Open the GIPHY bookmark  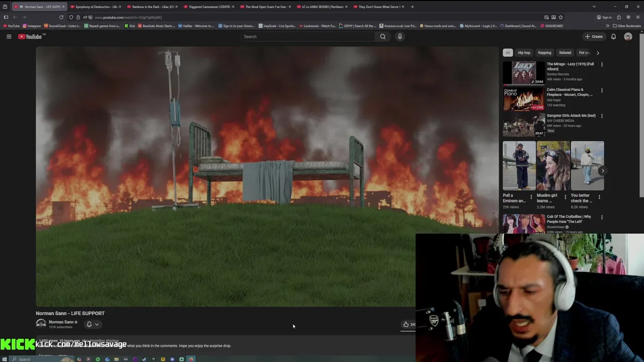(x=358, y=26)
